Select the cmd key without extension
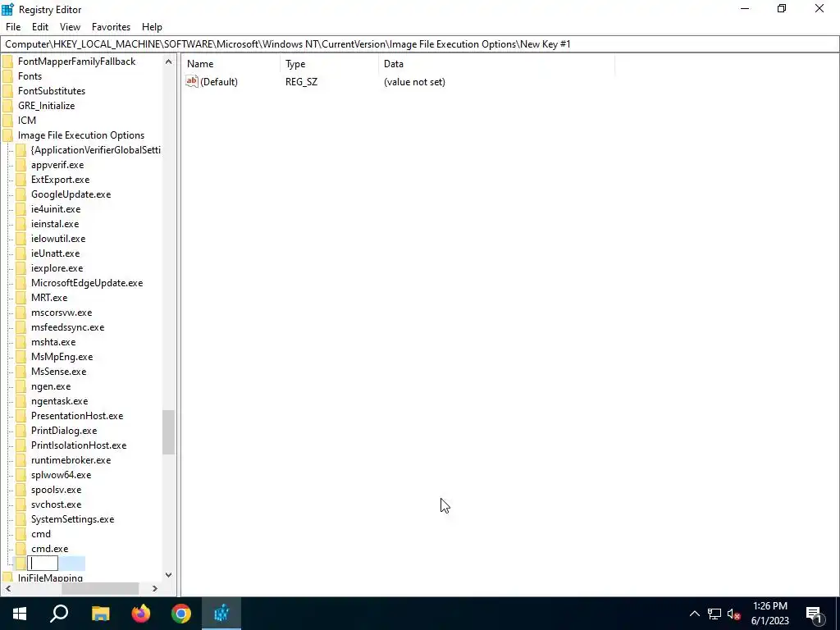 click(x=41, y=534)
